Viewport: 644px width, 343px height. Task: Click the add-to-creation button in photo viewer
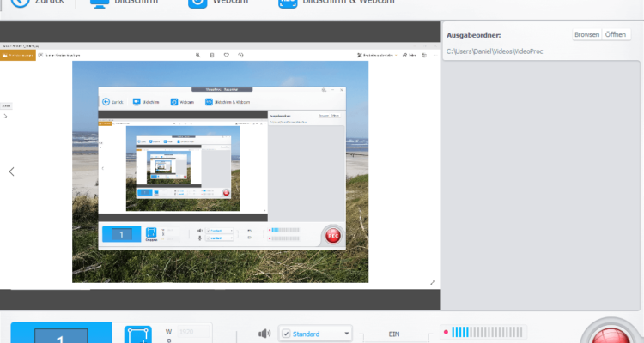(x=59, y=55)
